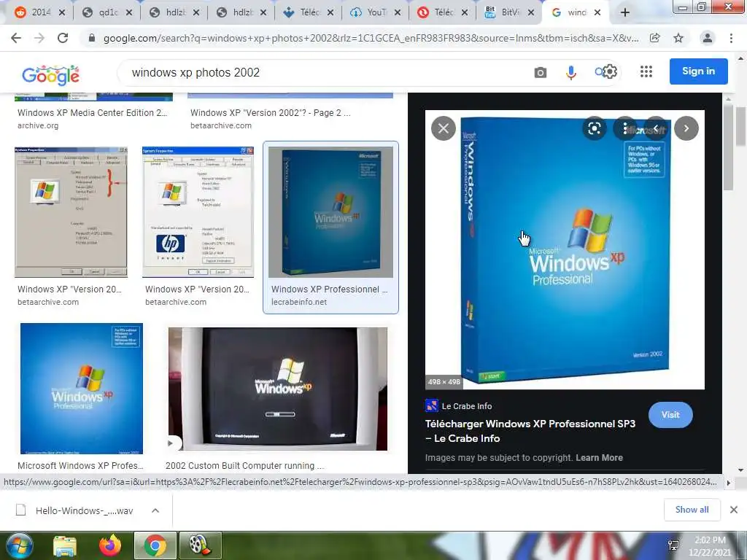This screenshot has height=560, width=747.
Task: Close the downloads bar
Action: tap(734, 510)
